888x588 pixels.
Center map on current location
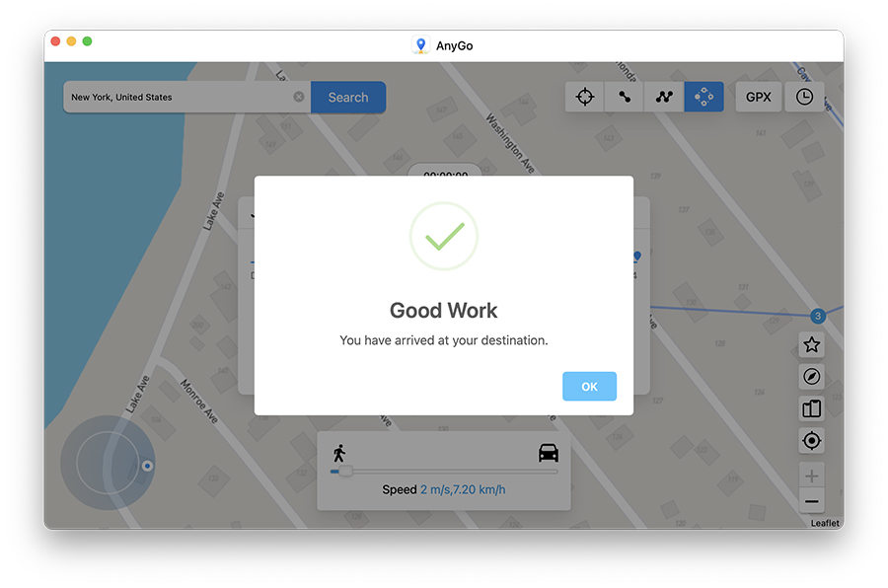[811, 441]
